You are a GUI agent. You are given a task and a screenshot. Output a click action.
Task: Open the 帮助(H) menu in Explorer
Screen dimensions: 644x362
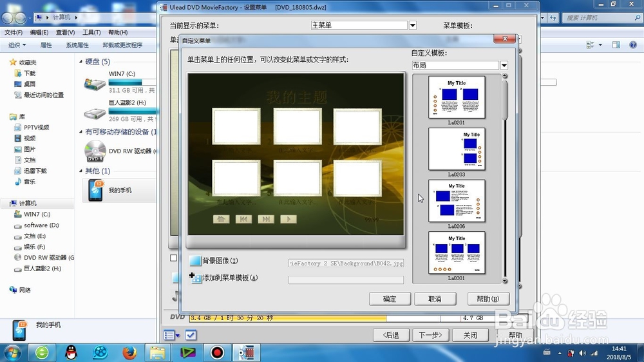point(118,32)
